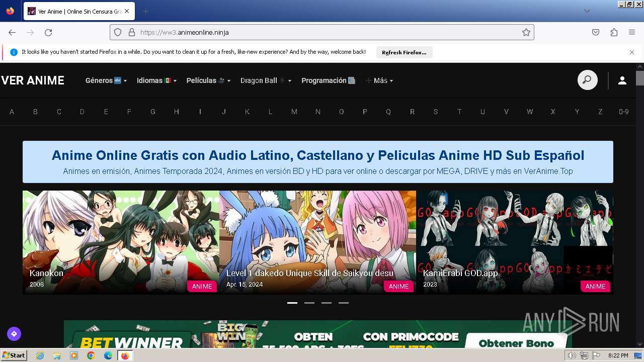The image size is (644, 362).
Task: Launch Chrome from the taskbar
Action: (x=91, y=355)
